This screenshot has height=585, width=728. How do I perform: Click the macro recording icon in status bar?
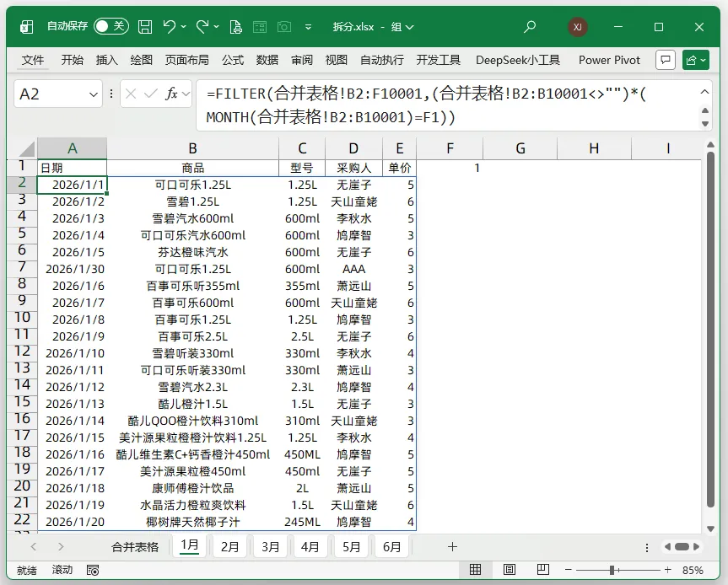click(93, 570)
